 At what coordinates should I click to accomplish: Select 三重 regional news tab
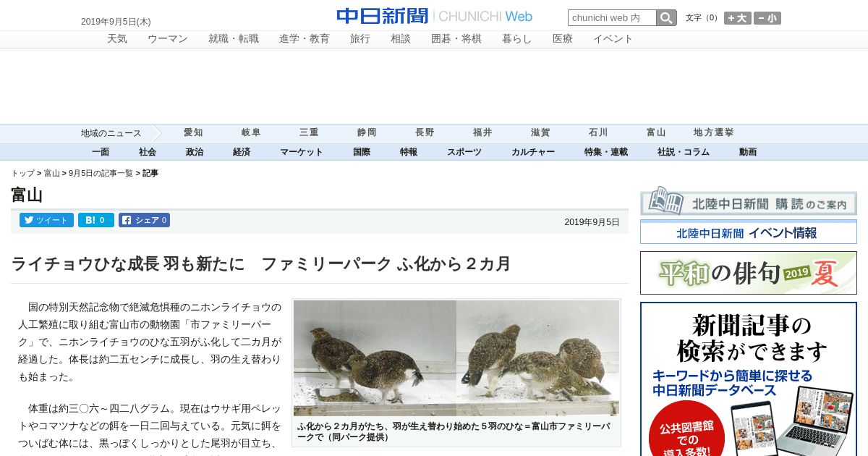coord(309,132)
